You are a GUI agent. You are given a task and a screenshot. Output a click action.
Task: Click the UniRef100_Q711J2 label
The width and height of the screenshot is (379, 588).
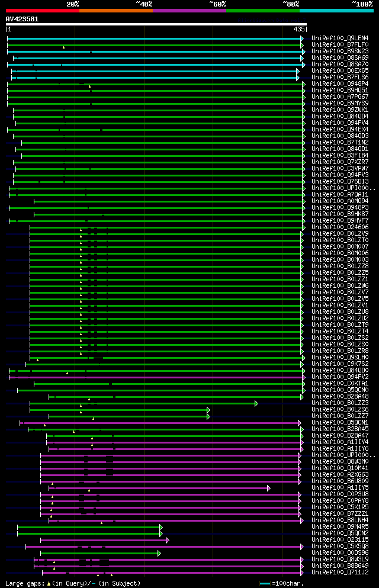[x=340, y=573]
